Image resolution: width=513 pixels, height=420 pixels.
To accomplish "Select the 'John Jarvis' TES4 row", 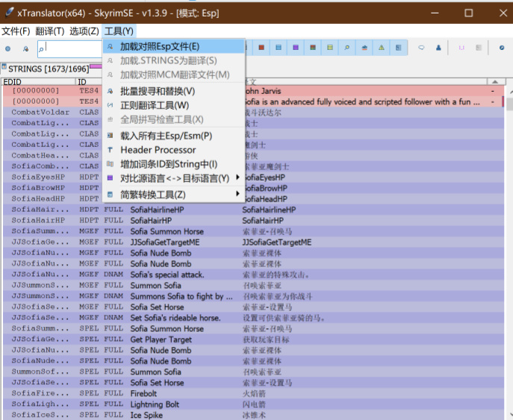I will pyautogui.click(x=254, y=91).
